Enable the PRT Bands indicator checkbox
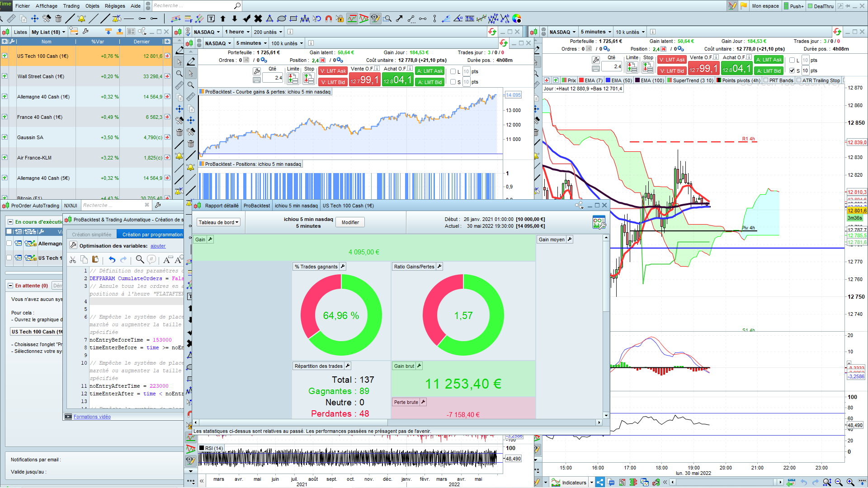 click(x=766, y=80)
